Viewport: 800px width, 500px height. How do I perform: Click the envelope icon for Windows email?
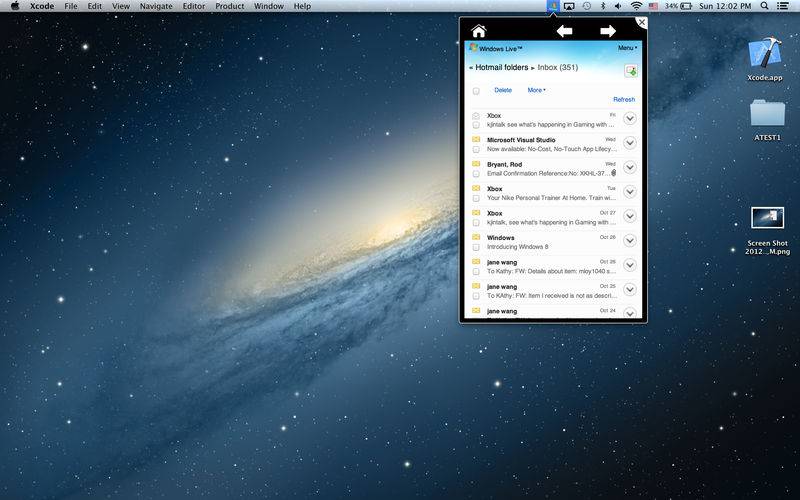(x=476, y=237)
